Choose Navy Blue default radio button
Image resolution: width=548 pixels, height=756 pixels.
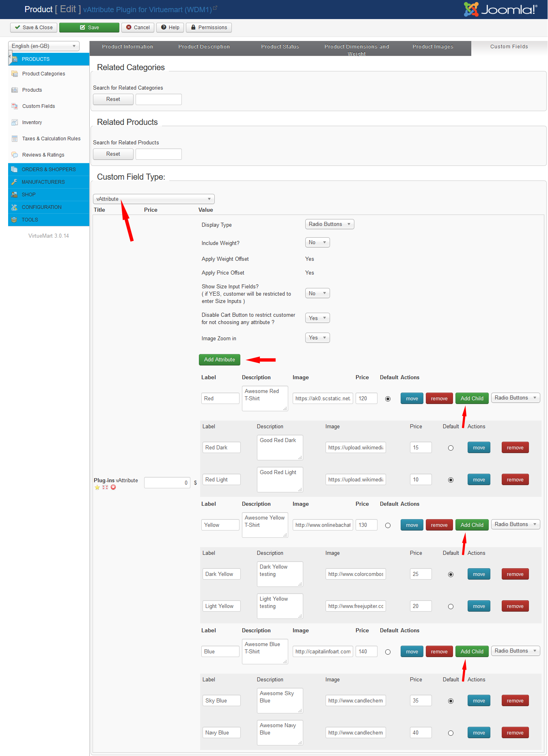pos(451,733)
